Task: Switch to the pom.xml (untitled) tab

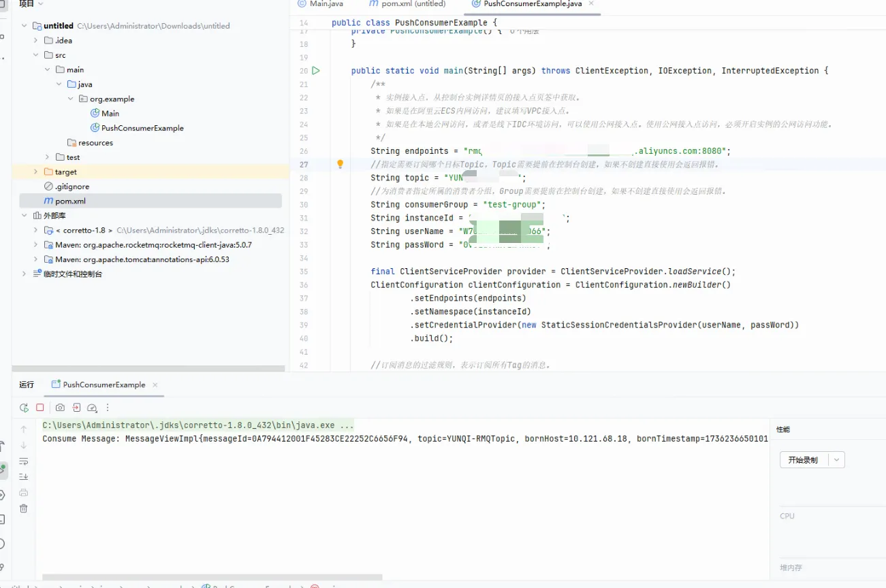Action: (x=407, y=4)
